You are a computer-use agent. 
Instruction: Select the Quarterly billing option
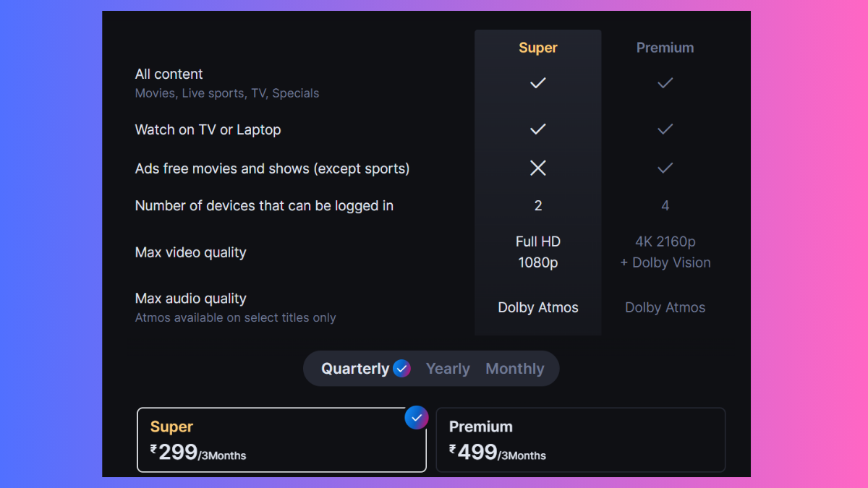[x=355, y=369]
